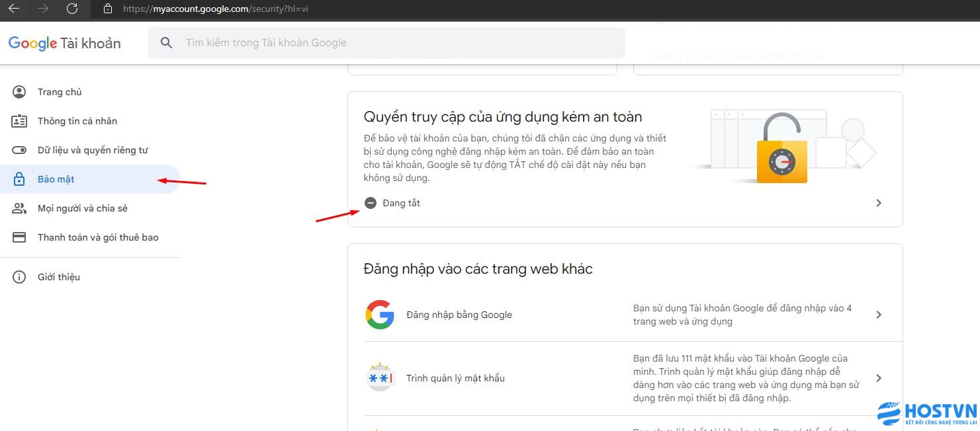Screen dimensions: 980x431
Task: Click the Trang chủ person icon
Action: [x=19, y=92]
